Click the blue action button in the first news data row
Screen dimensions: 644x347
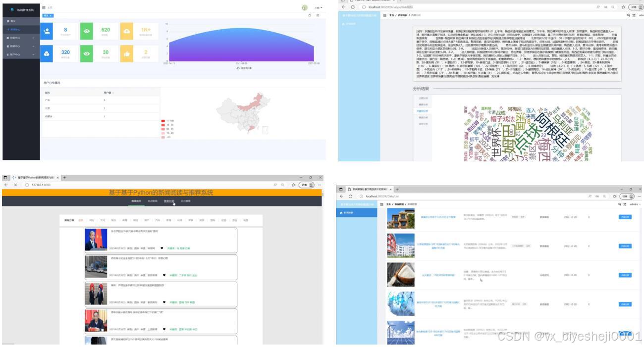pos(625,217)
